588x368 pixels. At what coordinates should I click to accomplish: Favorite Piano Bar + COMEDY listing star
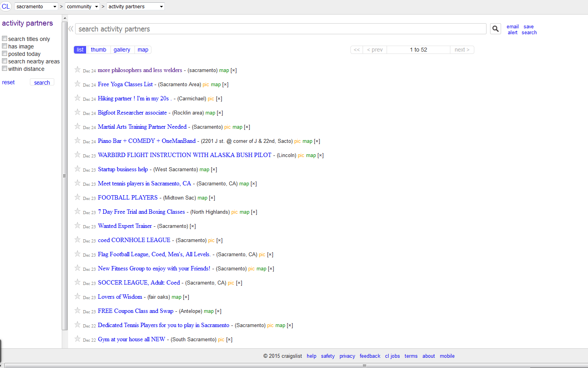[77, 141]
